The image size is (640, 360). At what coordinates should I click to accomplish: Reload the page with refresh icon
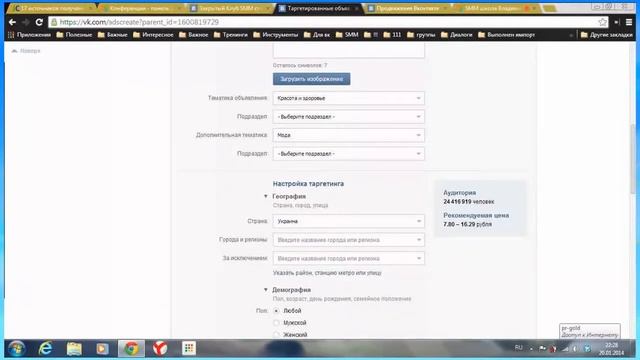[39, 22]
